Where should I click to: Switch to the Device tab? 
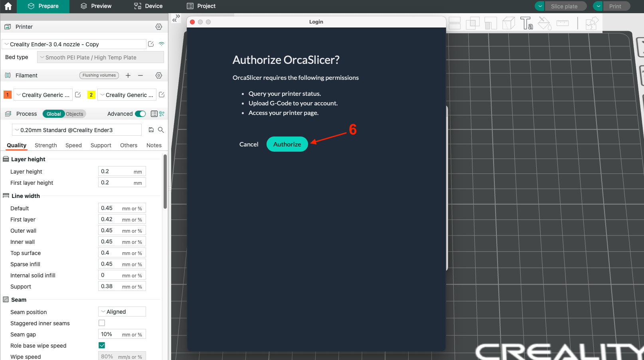tap(148, 6)
